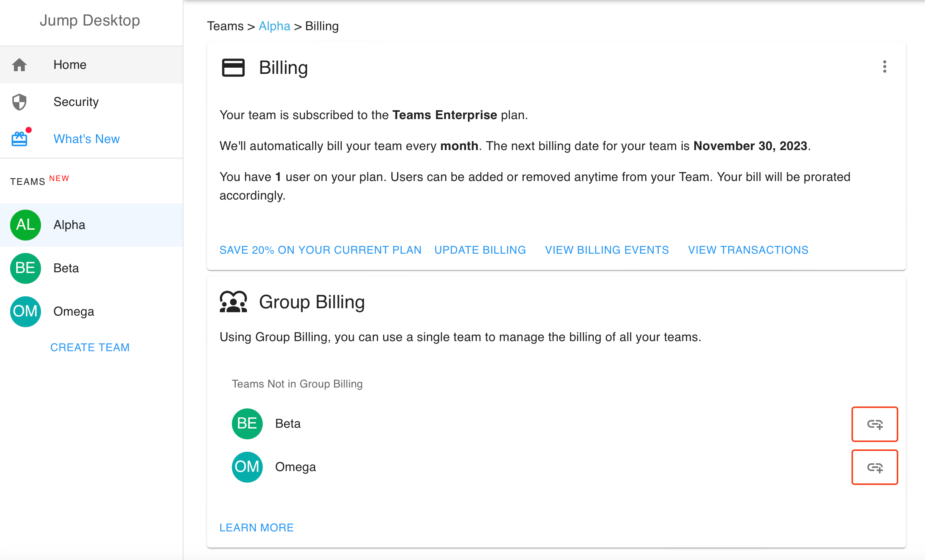Image resolution: width=925 pixels, height=560 pixels.
Task: Select the Home icon in sidebar
Action: click(19, 65)
